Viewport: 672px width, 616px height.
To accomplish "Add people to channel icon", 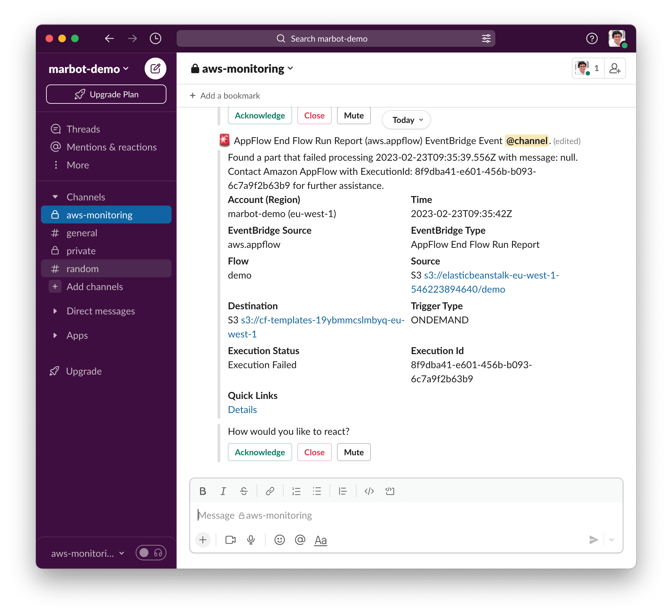I will 615,69.
